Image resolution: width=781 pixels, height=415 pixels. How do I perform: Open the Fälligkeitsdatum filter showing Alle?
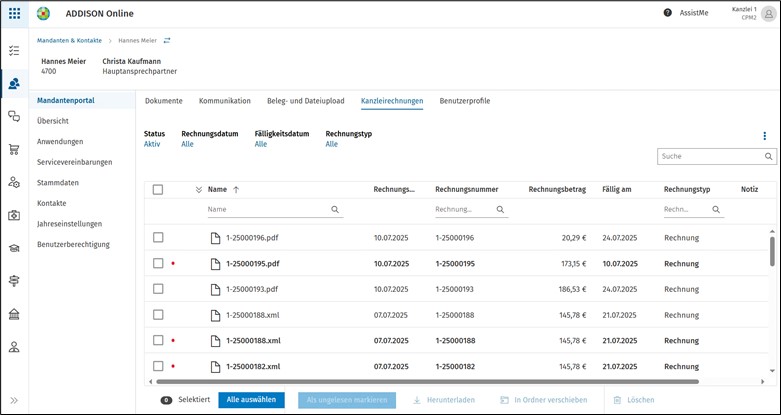pos(260,144)
